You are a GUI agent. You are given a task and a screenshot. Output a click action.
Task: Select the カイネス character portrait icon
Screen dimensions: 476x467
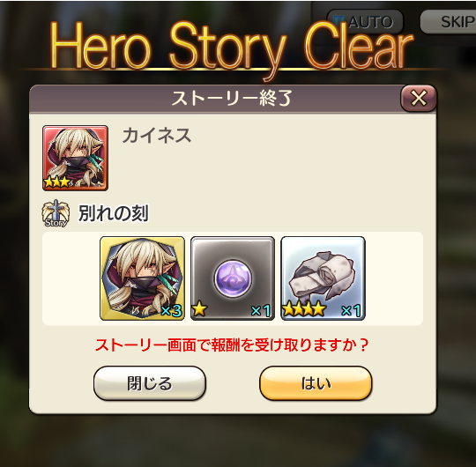click(75, 158)
